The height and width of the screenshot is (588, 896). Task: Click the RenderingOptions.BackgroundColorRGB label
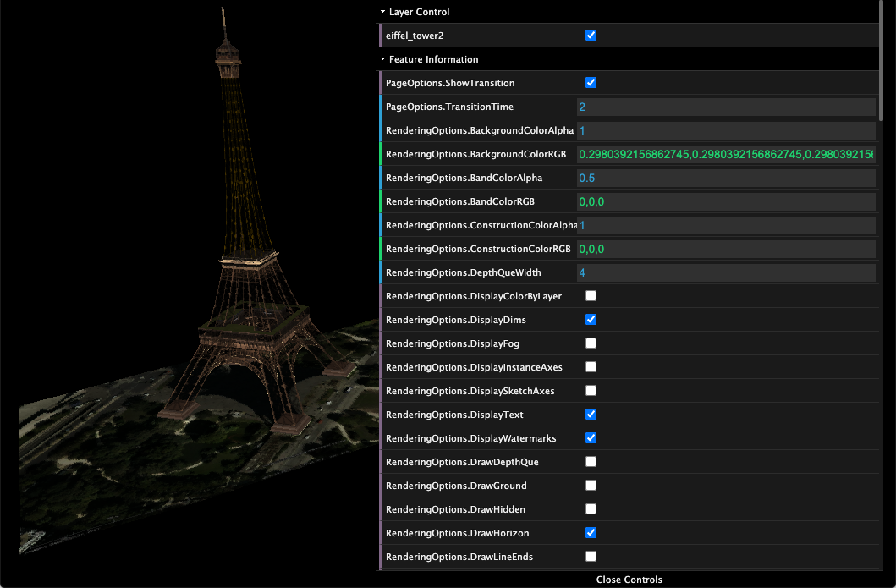click(x=476, y=154)
